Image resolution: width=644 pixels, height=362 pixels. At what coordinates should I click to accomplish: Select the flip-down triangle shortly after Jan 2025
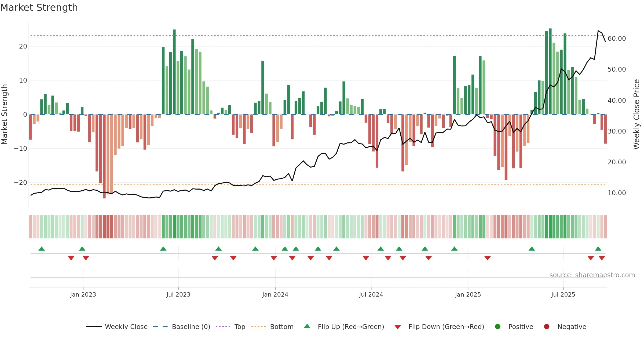point(488,258)
